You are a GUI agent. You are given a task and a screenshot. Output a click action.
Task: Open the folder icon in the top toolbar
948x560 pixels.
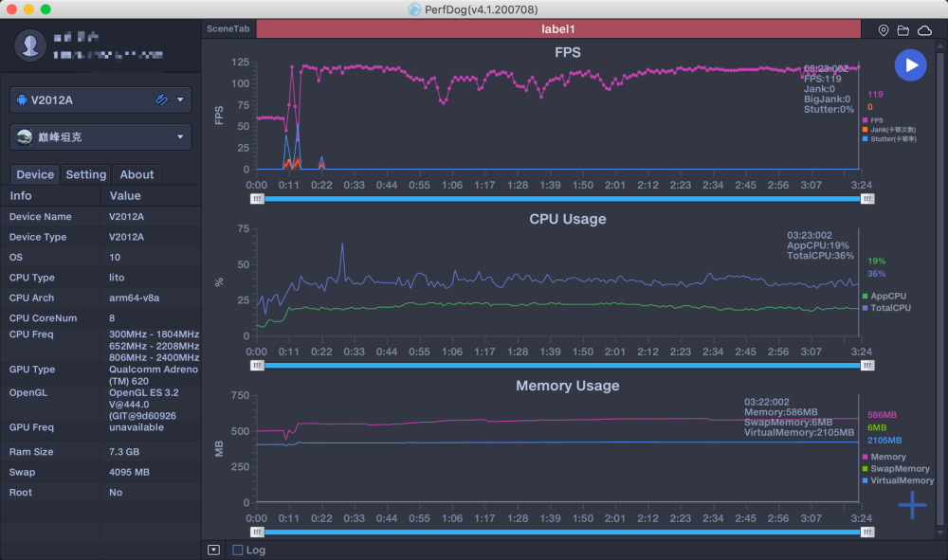903,30
